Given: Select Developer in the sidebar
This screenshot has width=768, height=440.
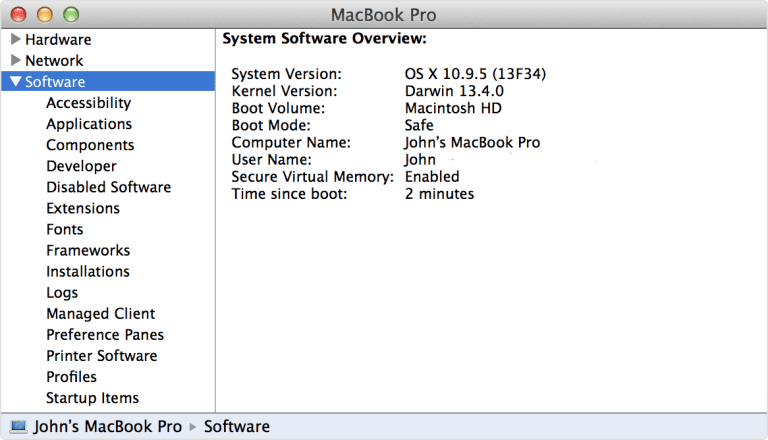Looking at the screenshot, I should [x=81, y=166].
